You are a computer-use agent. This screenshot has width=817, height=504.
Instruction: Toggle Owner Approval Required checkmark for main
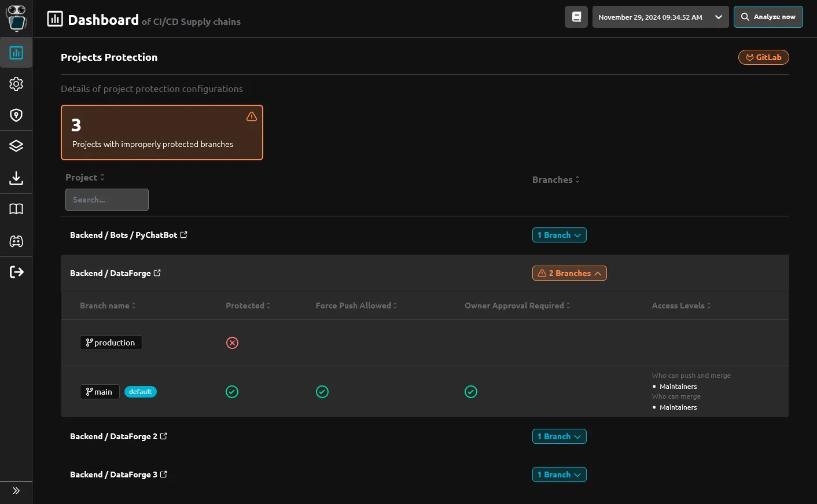click(471, 392)
